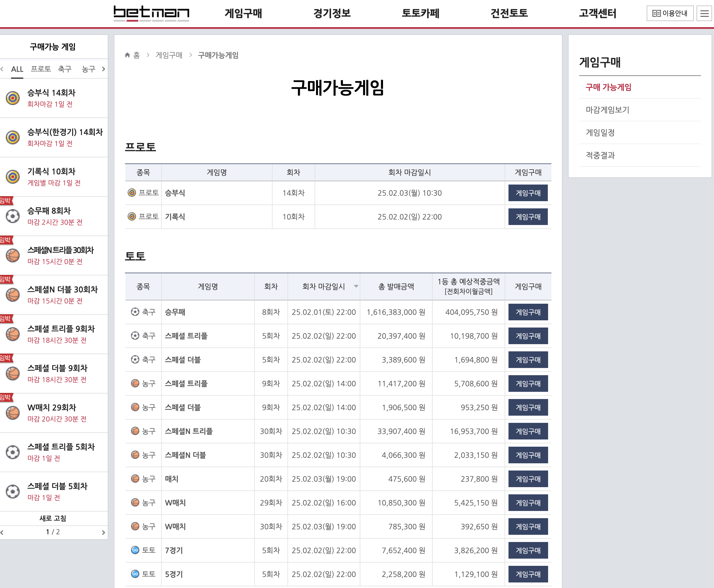Go to previous sidebar page arrow
This screenshot has height=588, width=714.
pyautogui.click(x=2, y=532)
